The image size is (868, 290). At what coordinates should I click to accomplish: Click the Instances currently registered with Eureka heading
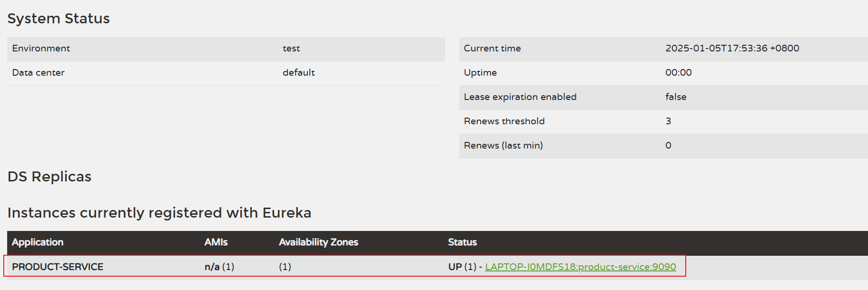pos(159,212)
